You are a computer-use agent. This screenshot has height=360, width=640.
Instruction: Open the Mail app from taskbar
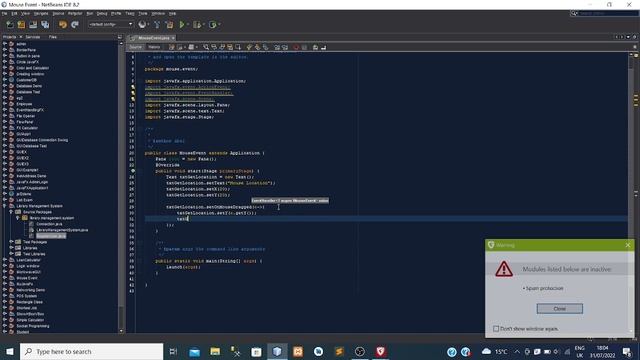(195, 351)
